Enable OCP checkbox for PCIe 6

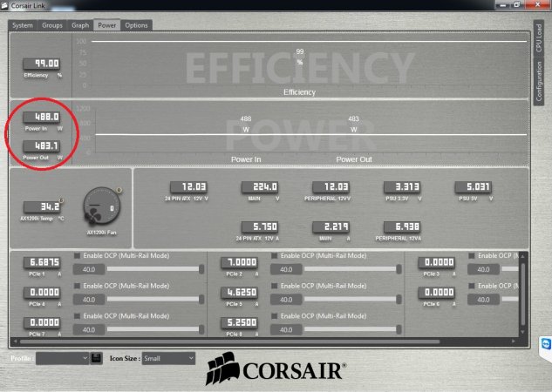[472, 286]
